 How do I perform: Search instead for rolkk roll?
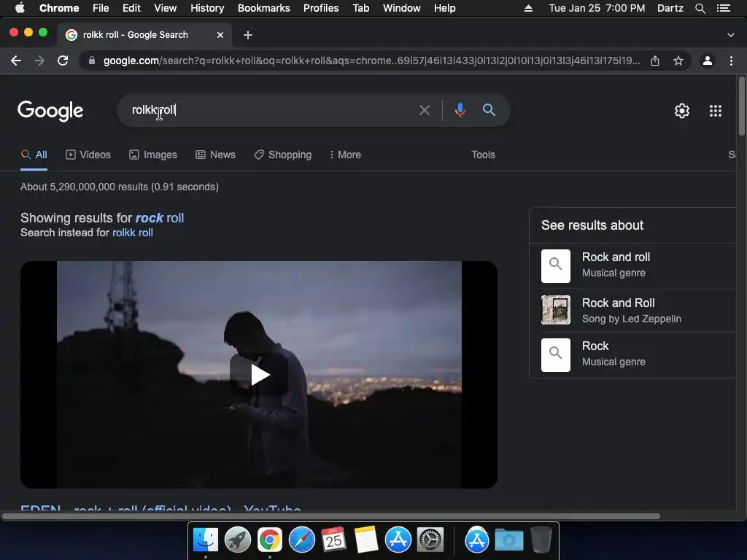coord(133,233)
